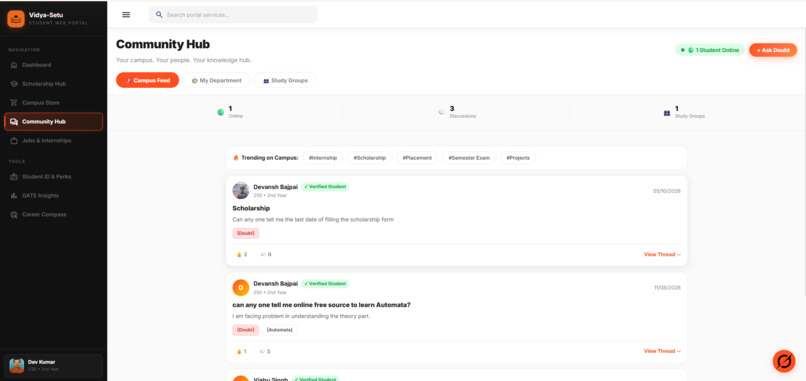Open View Thread for Automata post

pos(662,351)
